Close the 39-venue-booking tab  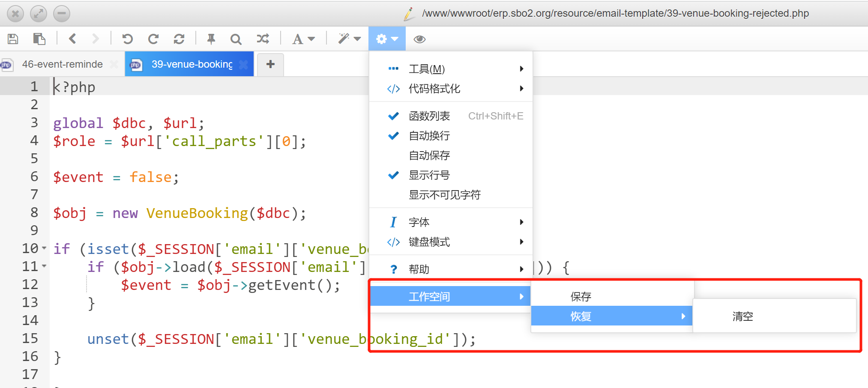pyautogui.click(x=243, y=64)
